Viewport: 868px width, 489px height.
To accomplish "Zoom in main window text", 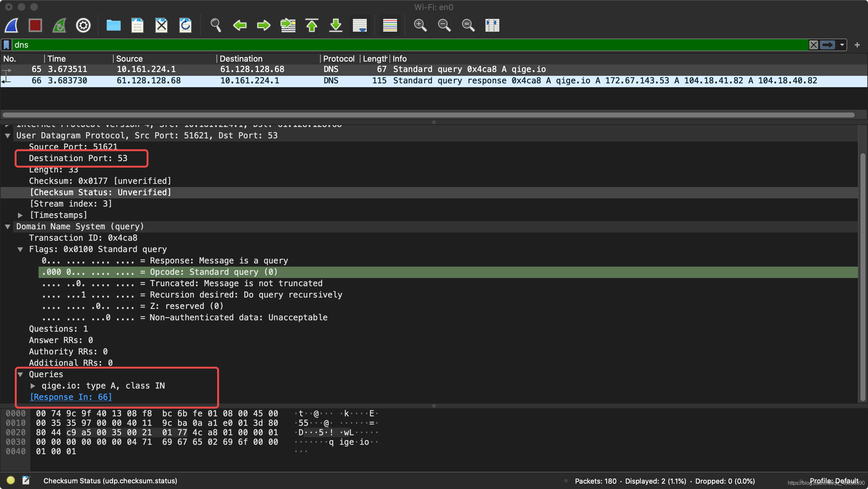I will pos(420,25).
